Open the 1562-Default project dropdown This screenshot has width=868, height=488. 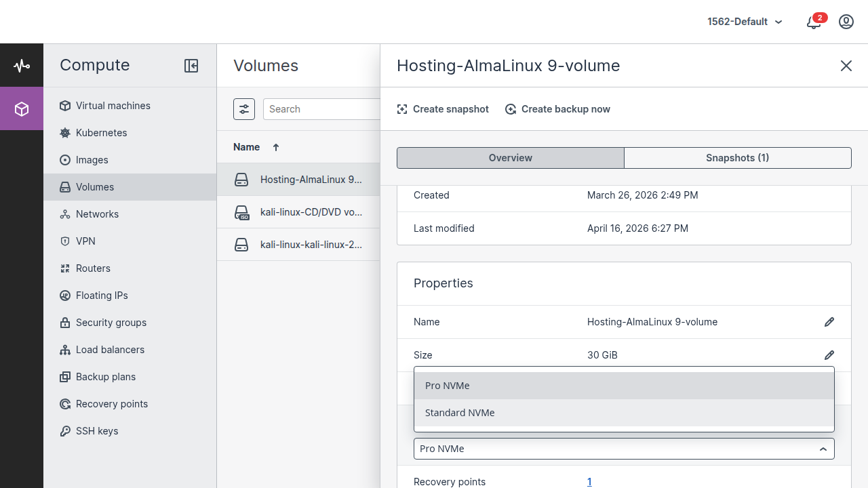click(745, 22)
